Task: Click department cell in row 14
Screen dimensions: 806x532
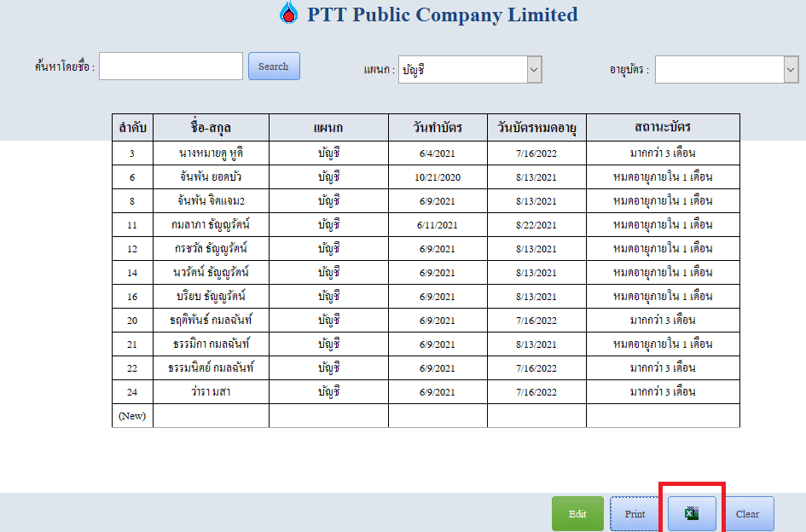Action: tap(328, 273)
